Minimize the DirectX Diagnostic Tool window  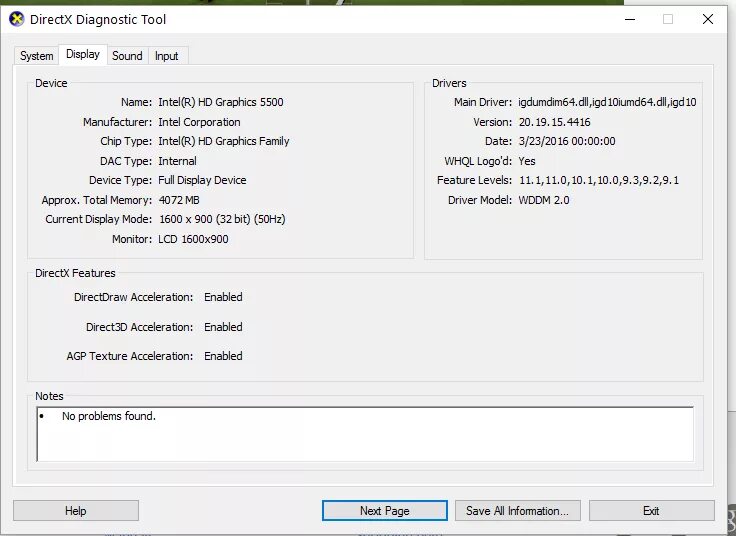coord(630,19)
